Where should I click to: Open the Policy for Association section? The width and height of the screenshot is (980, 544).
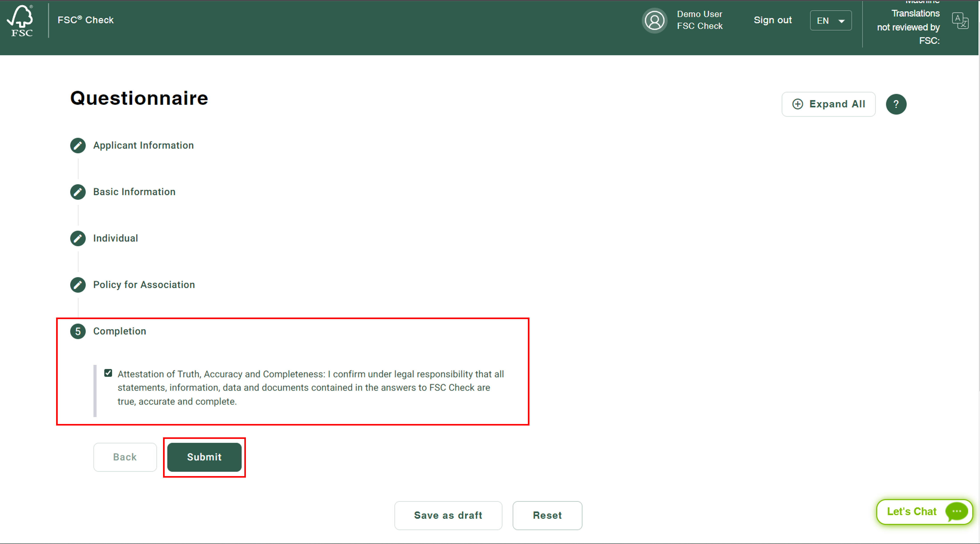pos(144,285)
